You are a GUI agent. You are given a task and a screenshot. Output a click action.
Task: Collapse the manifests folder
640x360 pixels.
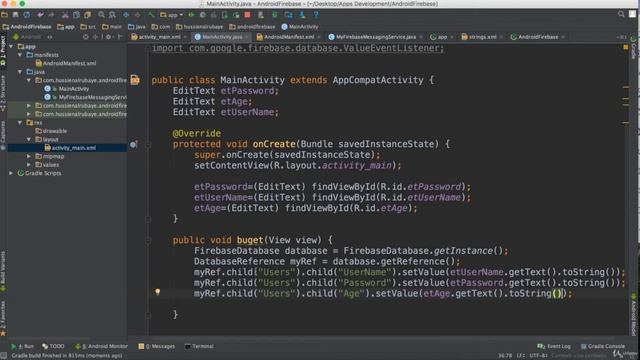(20, 55)
